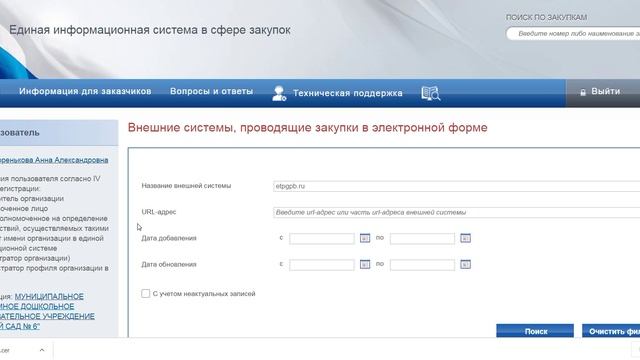Click the lock icon beside Выйти
This screenshot has height=360, width=640.
tap(583, 93)
